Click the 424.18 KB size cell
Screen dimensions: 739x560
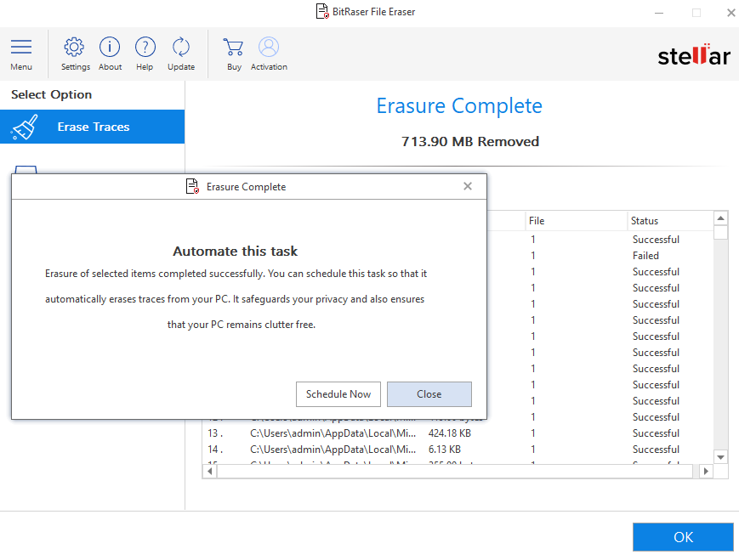[450, 433]
